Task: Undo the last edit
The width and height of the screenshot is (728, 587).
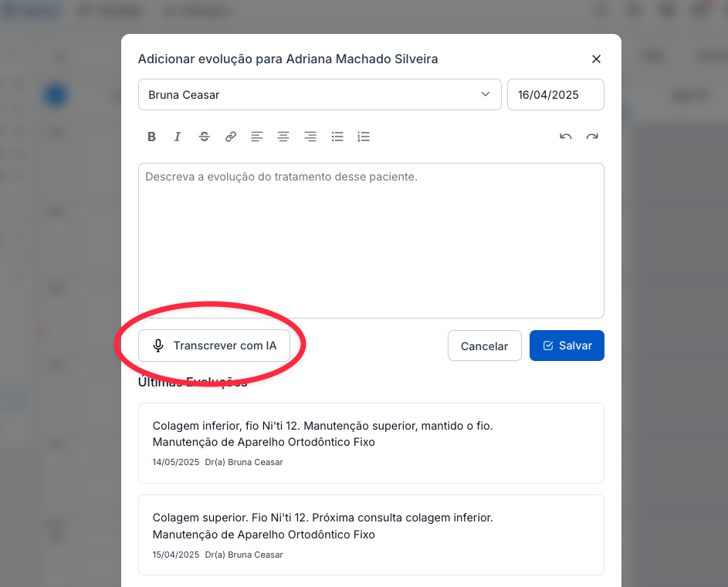Action: [x=566, y=137]
